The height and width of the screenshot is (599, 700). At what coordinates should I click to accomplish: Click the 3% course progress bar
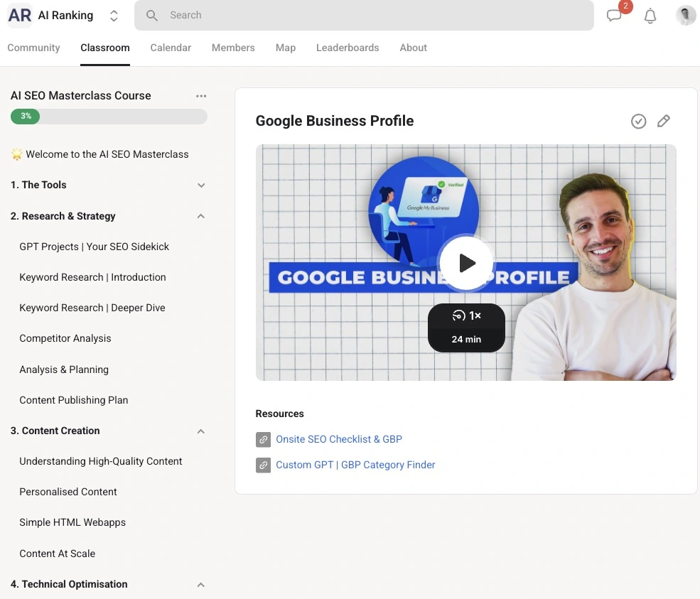point(109,117)
